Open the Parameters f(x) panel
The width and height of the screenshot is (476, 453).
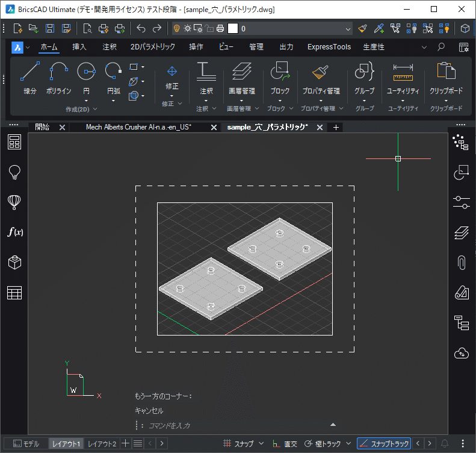click(x=15, y=232)
